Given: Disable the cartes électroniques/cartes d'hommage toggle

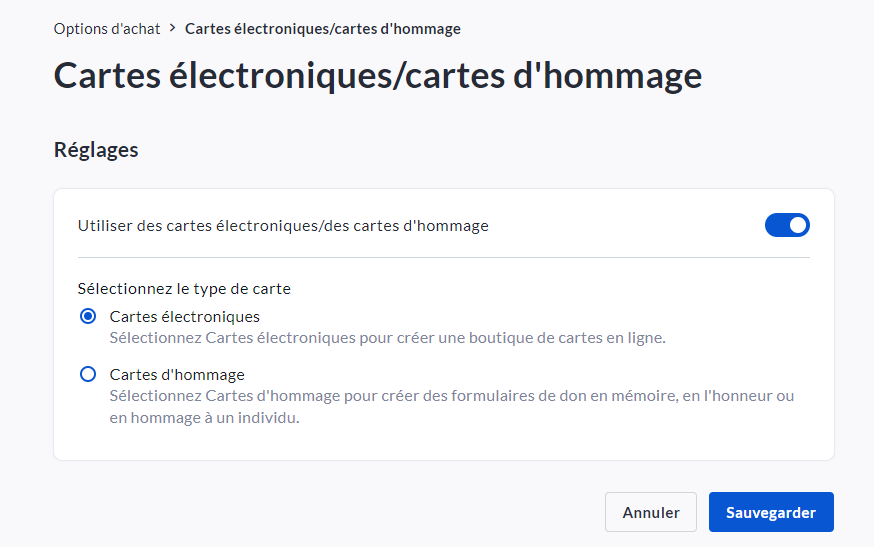Looking at the screenshot, I should (787, 225).
